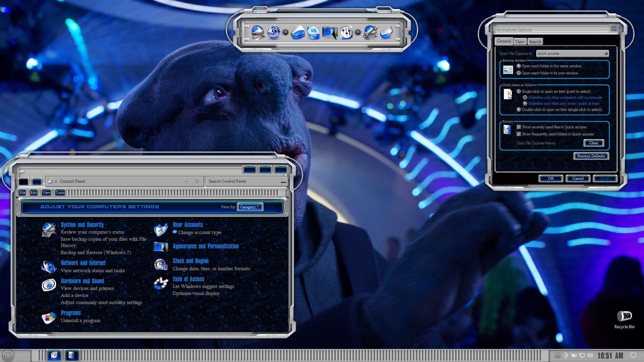Open the Programs Windows-logo icon

tap(49, 317)
